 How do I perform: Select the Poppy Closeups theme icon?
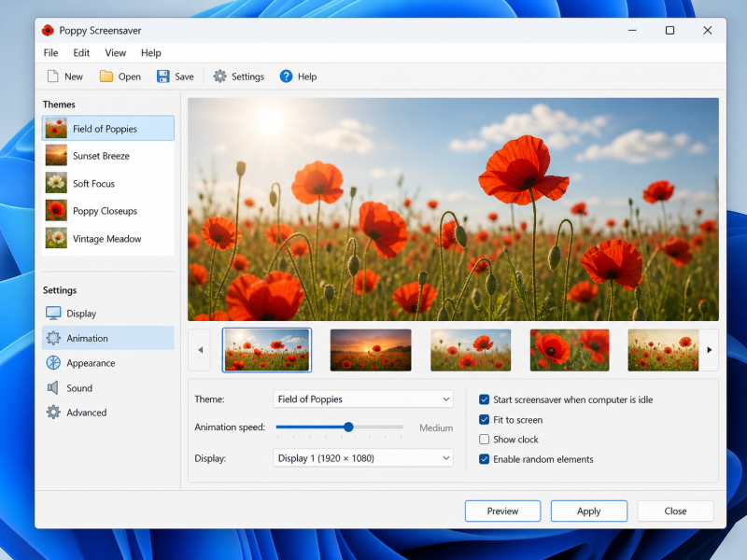56,211
